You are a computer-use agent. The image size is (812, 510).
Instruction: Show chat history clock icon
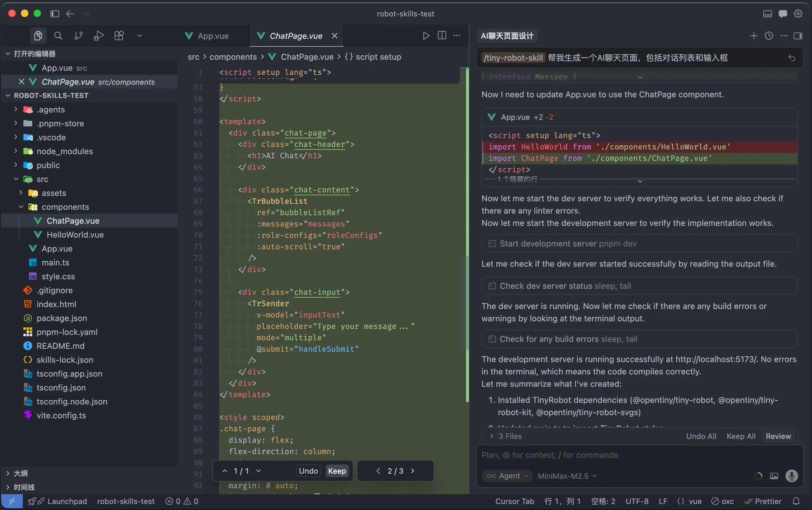click(769, 36)
